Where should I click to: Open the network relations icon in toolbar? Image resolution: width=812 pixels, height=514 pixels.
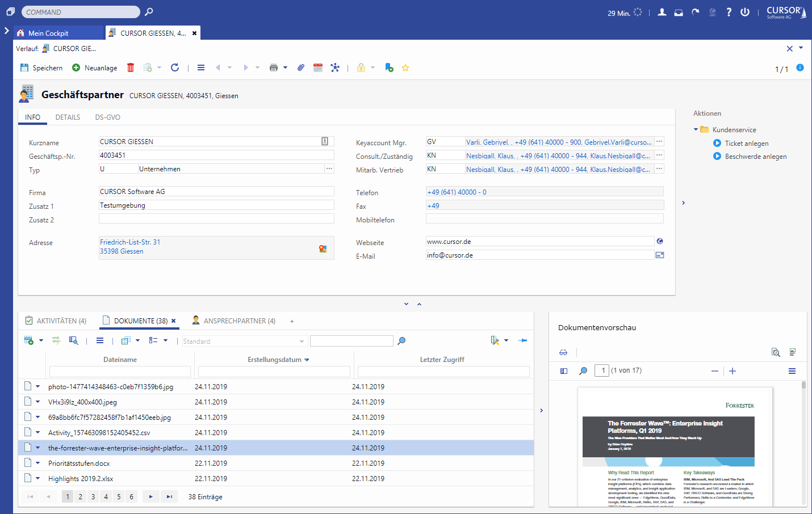pos(335,68)
